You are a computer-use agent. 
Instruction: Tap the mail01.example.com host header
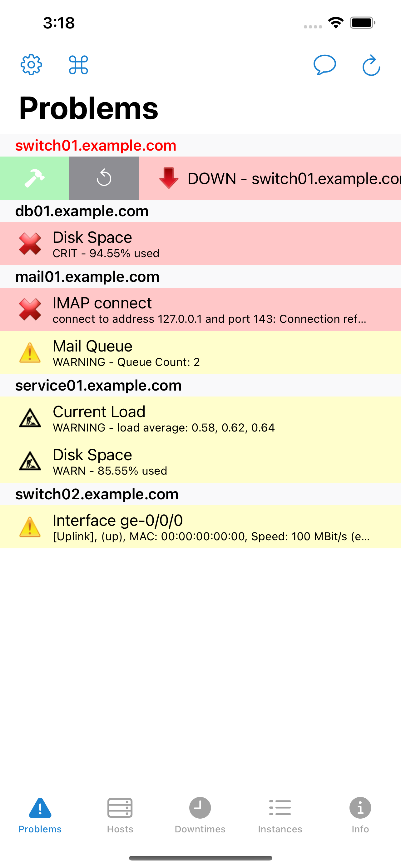[87, 277]
